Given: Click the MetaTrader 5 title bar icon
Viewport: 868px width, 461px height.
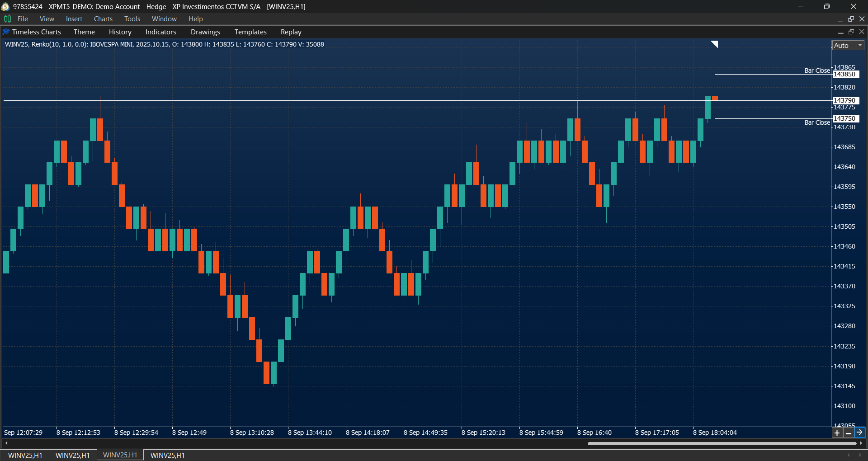Looking at the screenshot, I should point(5,6).
